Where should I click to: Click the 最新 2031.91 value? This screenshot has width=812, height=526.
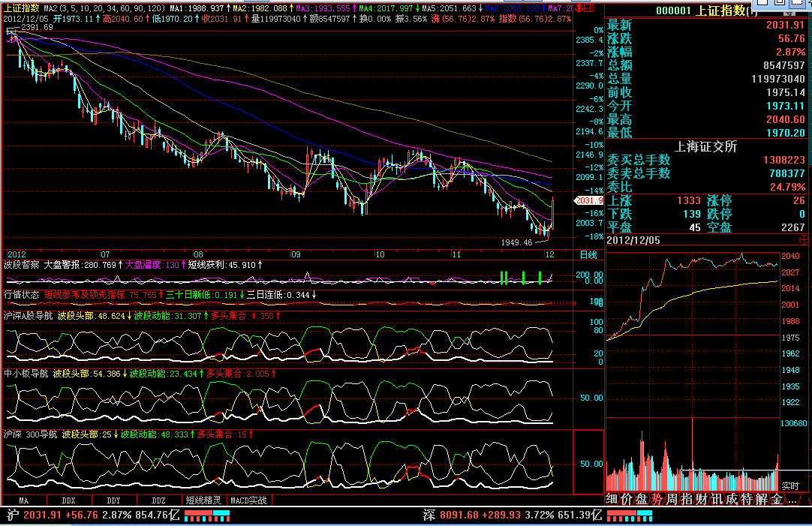coord(785,25)
